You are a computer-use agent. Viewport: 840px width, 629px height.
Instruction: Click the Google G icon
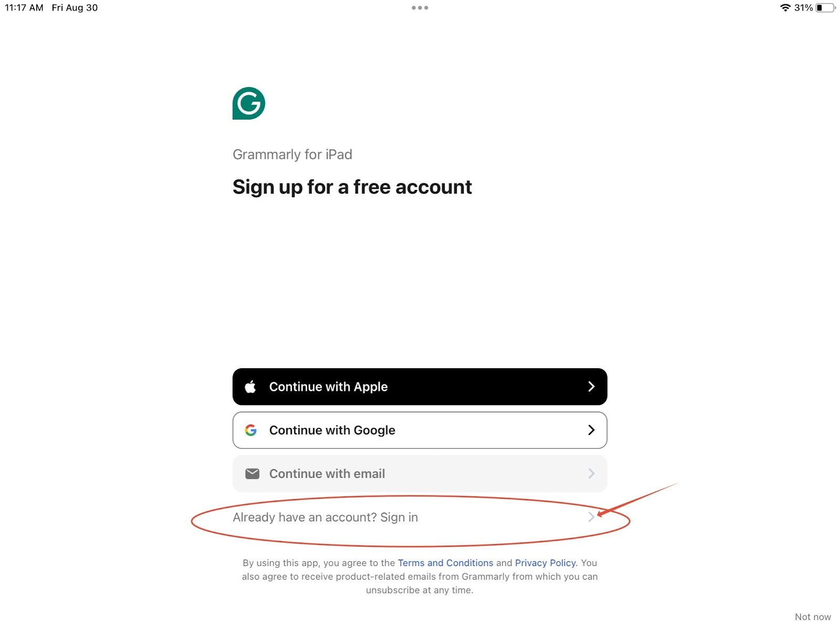251,430
